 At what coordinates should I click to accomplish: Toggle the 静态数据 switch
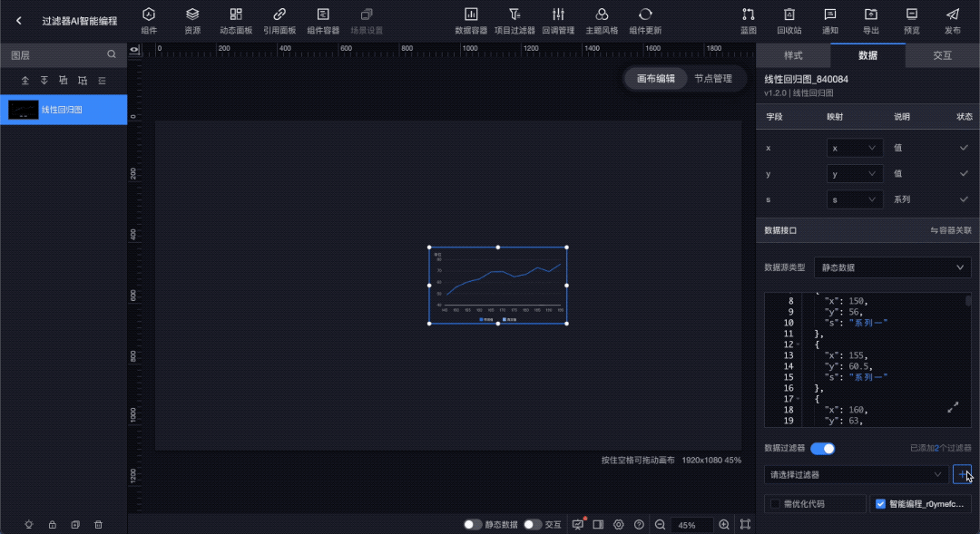tap(473, 524)
